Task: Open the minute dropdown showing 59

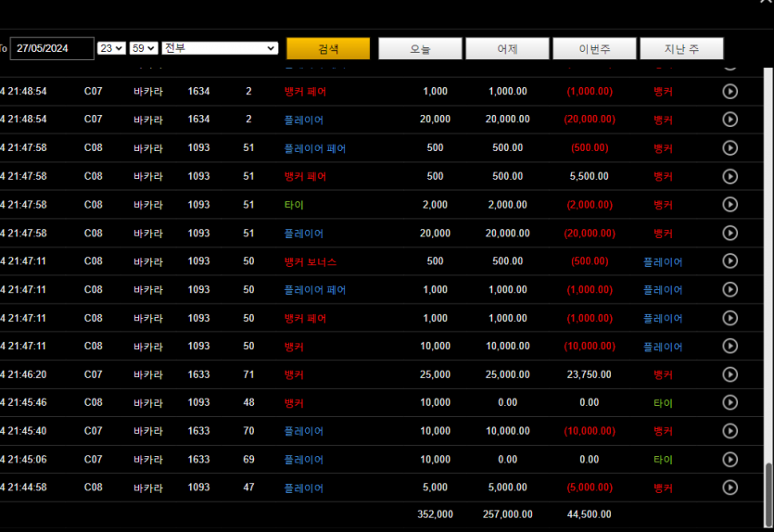Action: pyautogui.click(x=143, y=48)
